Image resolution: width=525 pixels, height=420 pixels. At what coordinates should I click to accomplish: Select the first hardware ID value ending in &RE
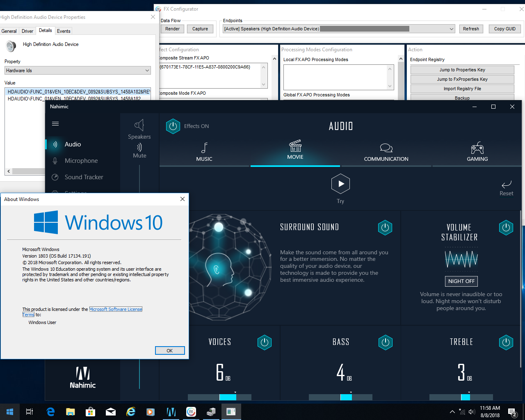(78, 92)
